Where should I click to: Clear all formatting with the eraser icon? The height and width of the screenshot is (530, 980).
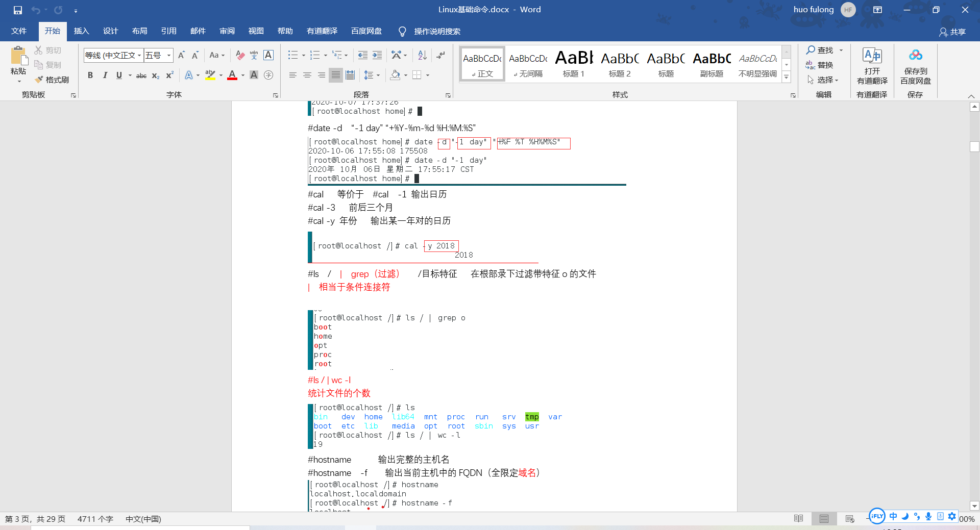(240, 55)
